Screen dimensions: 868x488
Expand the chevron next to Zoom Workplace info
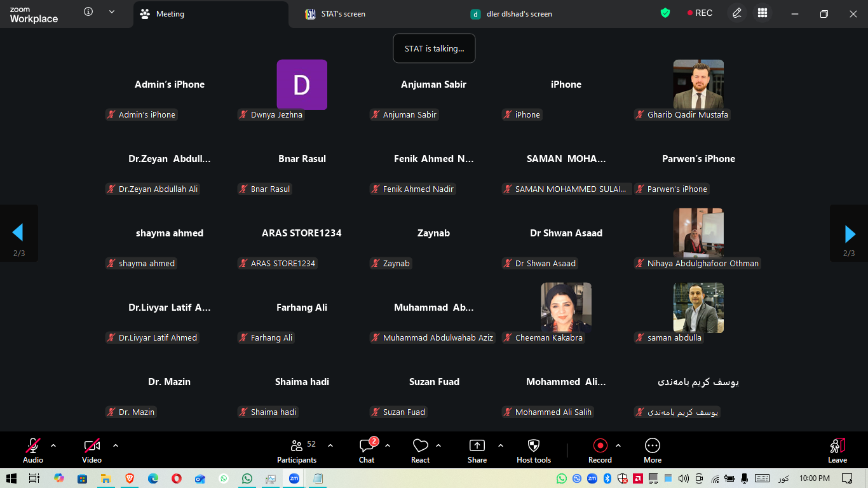click(112, 11)
